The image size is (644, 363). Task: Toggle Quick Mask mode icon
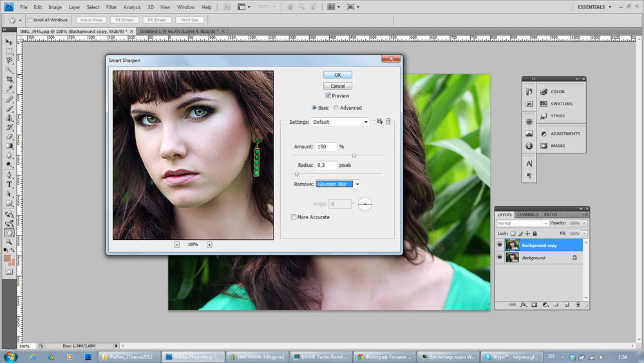coord(9,271)
